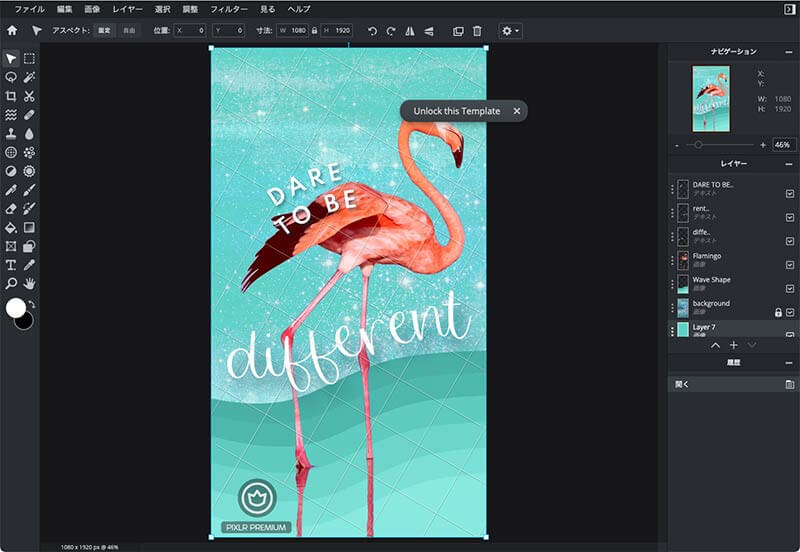Screen dimensions: 800x552
Task: Toggle visibility of background layer
Action: point(790,312)
